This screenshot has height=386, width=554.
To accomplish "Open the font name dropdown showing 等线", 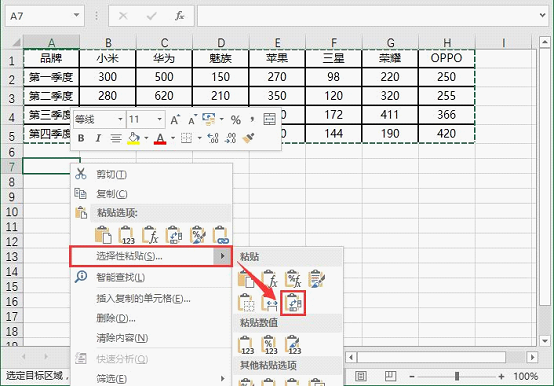I will tap(99, 120).
